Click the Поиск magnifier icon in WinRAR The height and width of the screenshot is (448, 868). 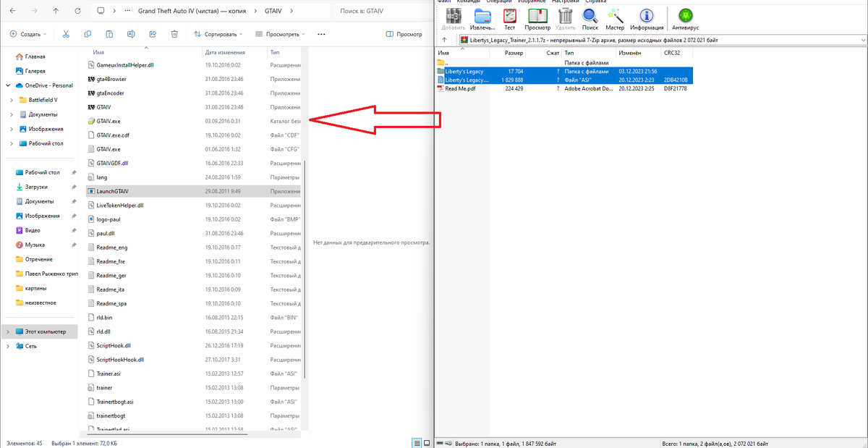[x=590, y=18]
